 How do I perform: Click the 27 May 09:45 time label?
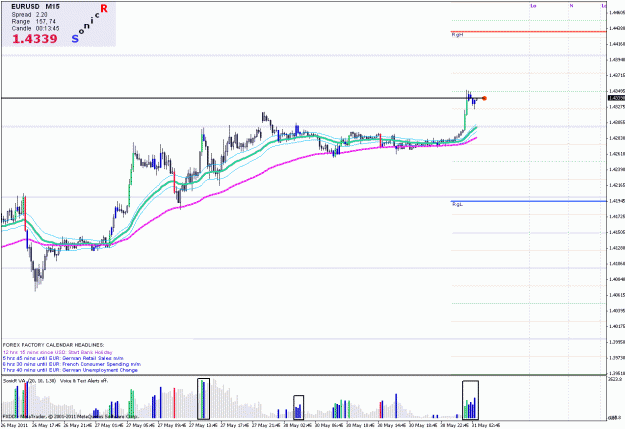172,425
